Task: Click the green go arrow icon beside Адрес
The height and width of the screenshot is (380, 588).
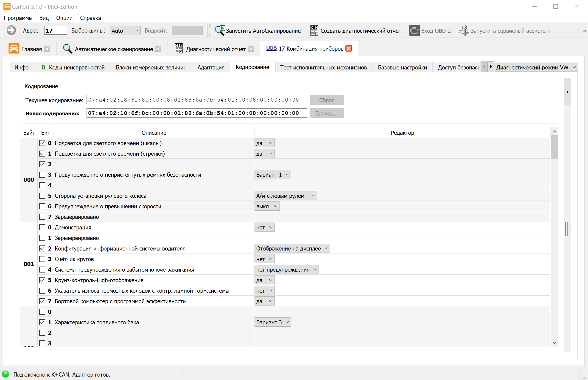Action: pos(11,31)
